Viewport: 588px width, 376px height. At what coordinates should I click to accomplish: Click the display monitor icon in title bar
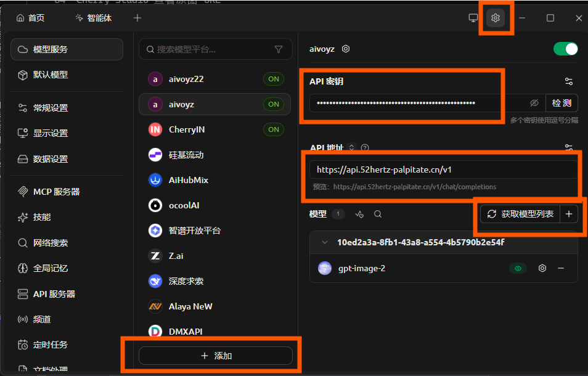[x=473, y=18]
